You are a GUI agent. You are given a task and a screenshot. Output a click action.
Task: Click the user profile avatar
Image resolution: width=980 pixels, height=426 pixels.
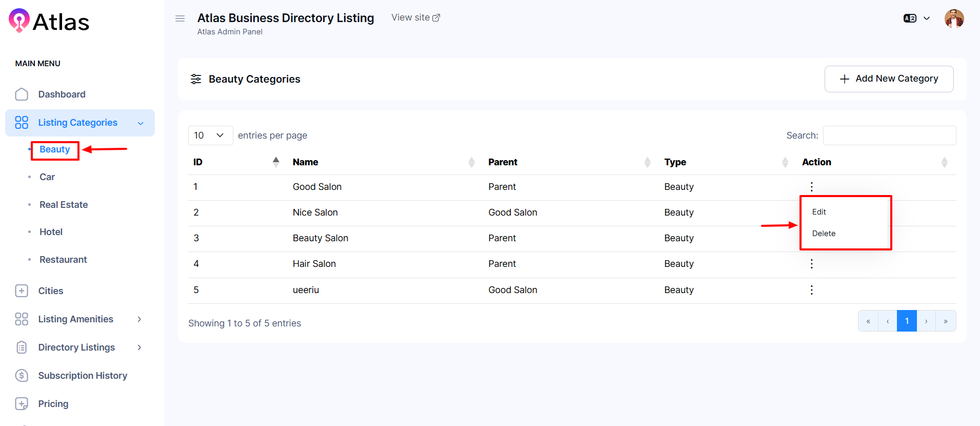click(954, 18)
